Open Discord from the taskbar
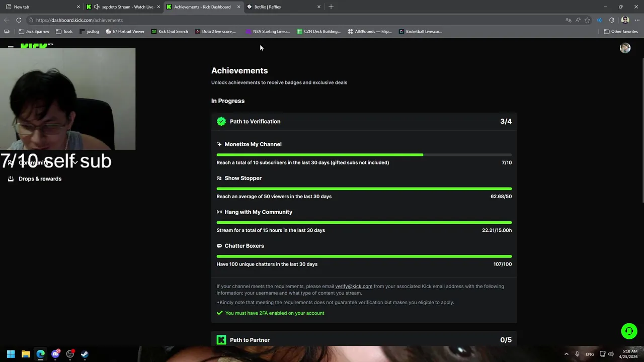 click(x=55, y=354)
